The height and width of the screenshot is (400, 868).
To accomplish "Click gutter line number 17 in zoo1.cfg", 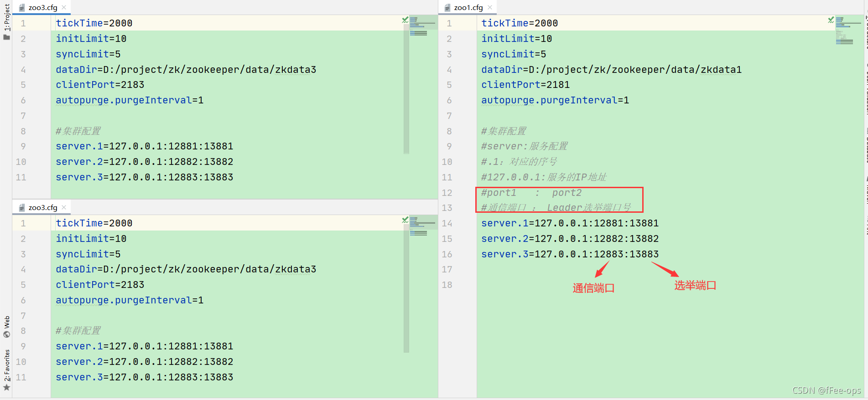I will click(x=447, y=269).
